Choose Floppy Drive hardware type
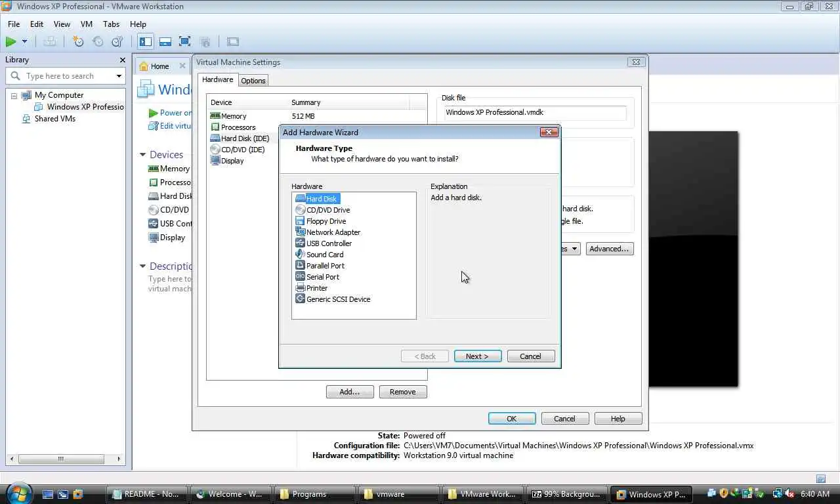The height and width of the screenshot is (504, 840). click(x=320, y=221)
